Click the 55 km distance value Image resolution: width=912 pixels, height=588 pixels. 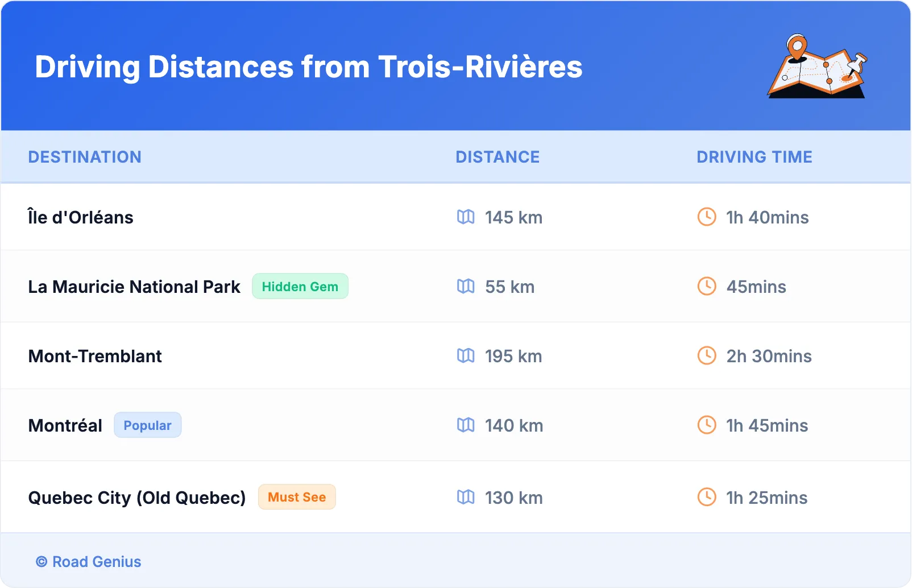coord(509,287)
